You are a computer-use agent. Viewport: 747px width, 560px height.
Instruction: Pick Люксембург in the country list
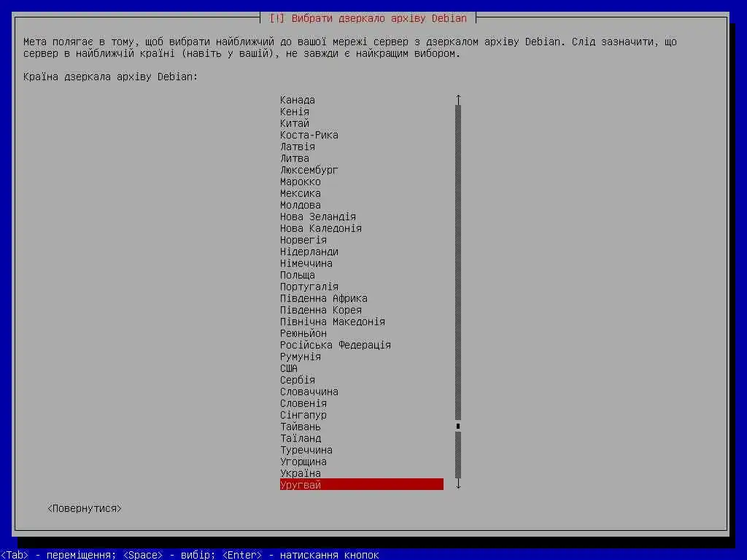coord(309,170)
